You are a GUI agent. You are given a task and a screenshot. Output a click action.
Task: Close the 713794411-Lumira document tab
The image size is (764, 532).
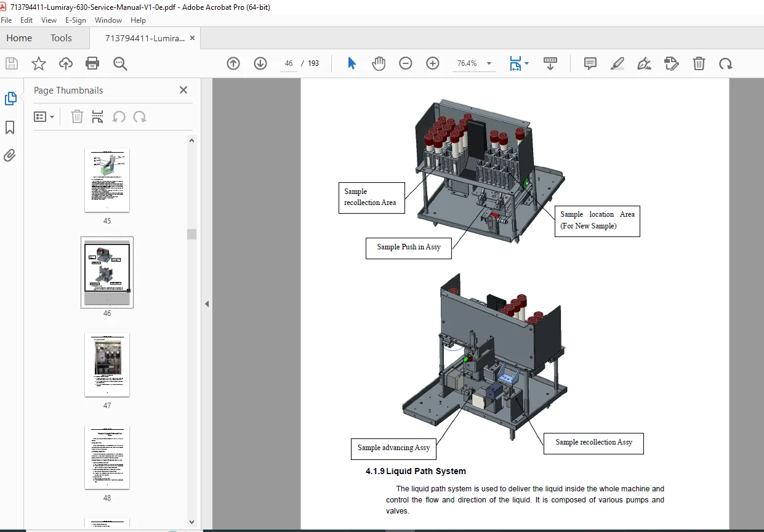point(192,38)
